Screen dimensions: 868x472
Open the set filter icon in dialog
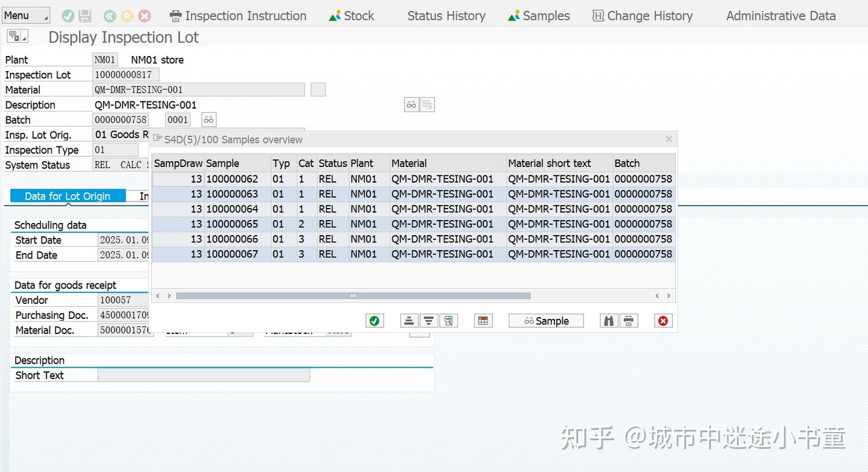coord(448,321)
